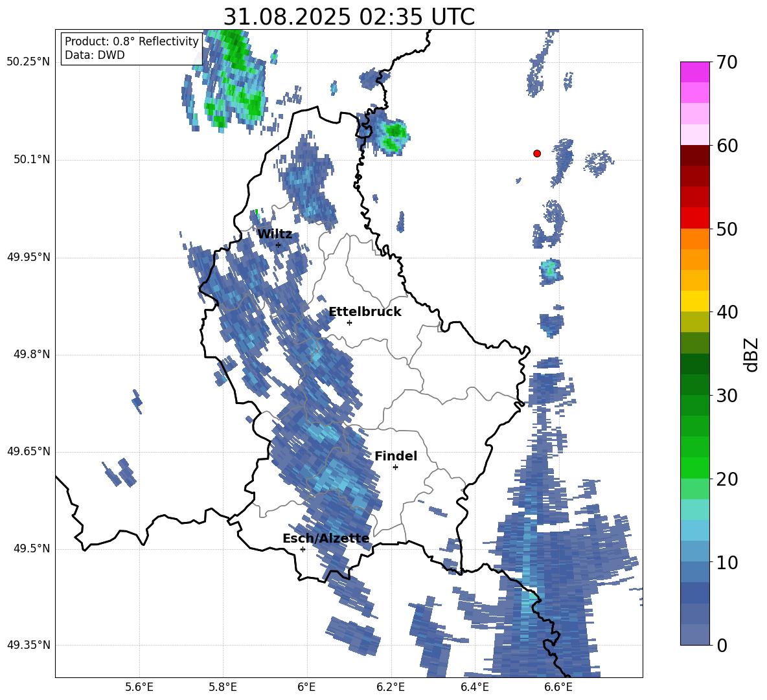Click the Ettelbruck city label
Image resolution: width=767 pixels, height=700 pixels.
click(365, 312)
